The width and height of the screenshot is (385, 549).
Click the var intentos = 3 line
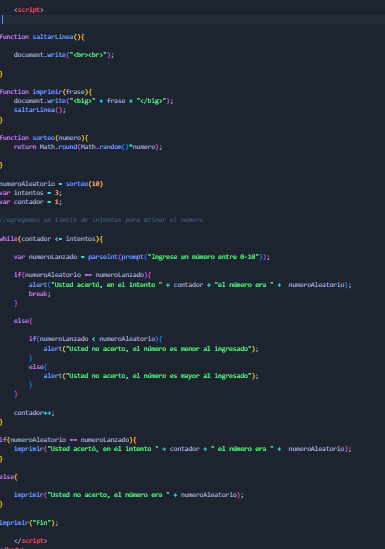(x=31, y=193)
